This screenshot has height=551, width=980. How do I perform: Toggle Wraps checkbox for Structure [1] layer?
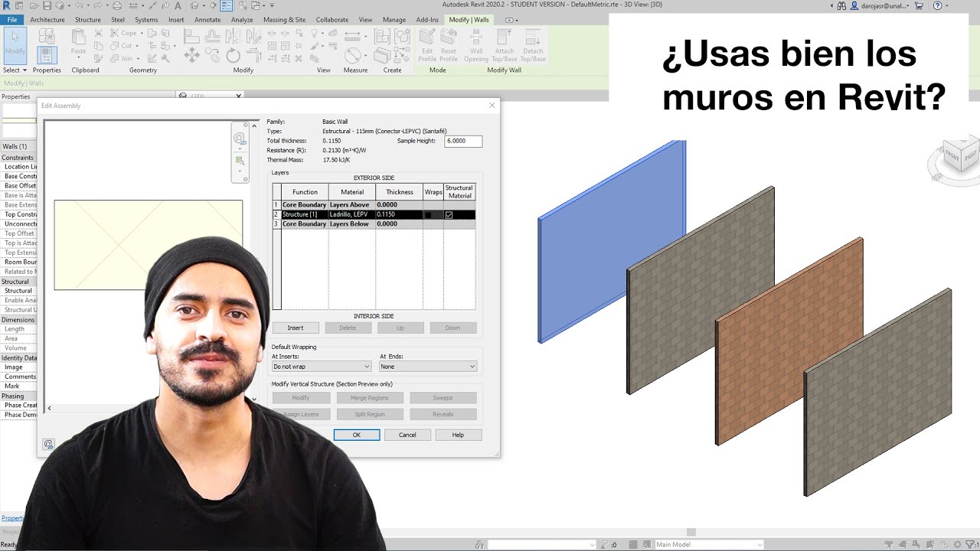click(428, 215)
